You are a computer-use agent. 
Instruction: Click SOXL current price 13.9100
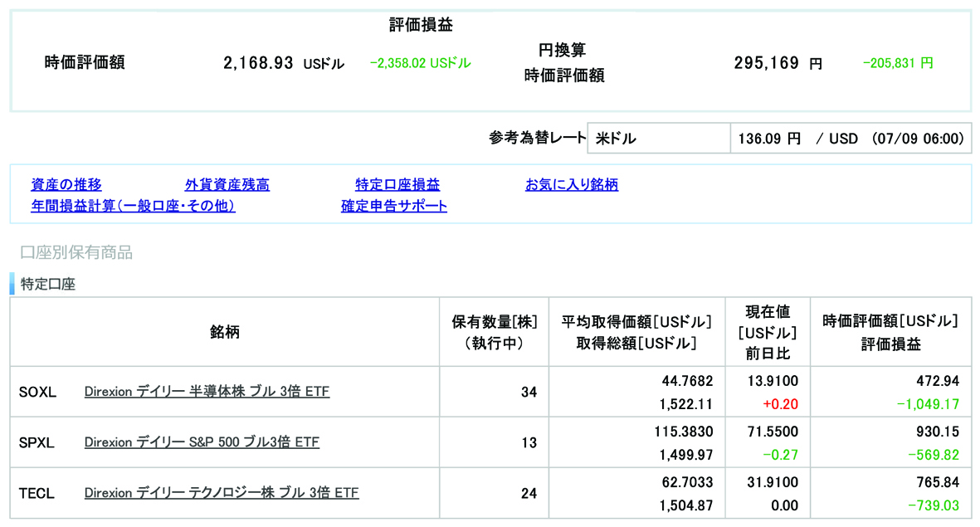point(773,381)
